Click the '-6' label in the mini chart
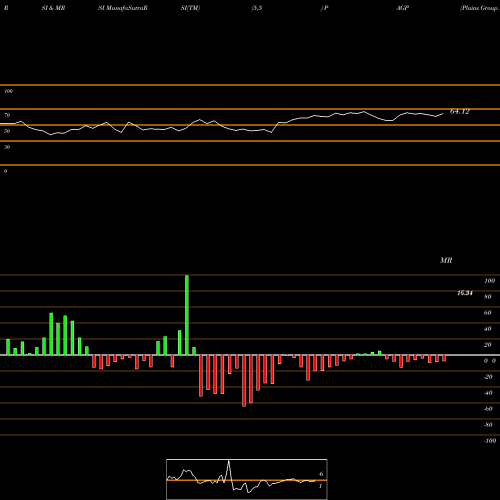This screenshot has width=500, height=500. point(321,474)
